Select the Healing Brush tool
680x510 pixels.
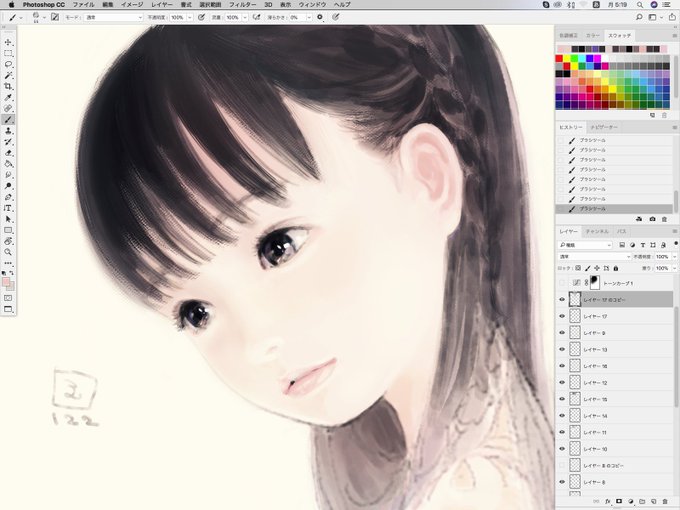8,108
